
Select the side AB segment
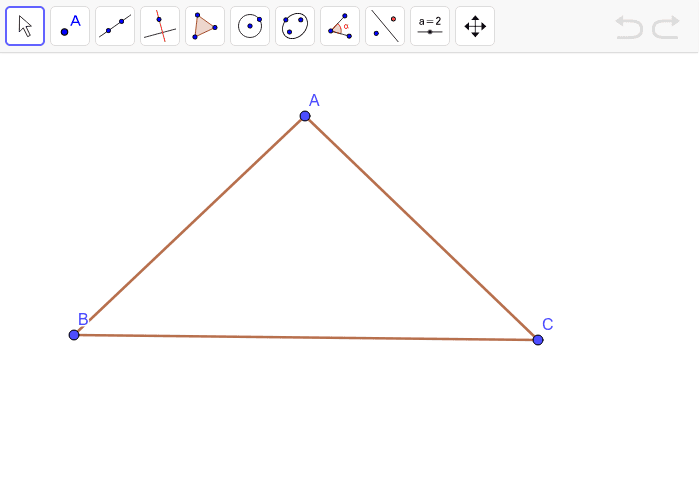190,225
